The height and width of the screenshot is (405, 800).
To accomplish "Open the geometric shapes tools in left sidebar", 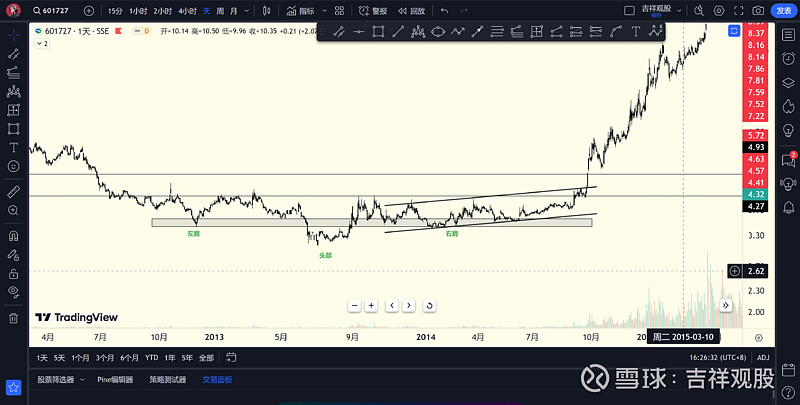I will [14, 129].
